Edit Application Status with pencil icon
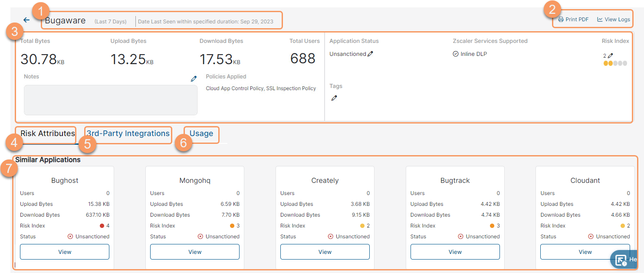The width and height of the screenshot is (644, 273). 370,54
